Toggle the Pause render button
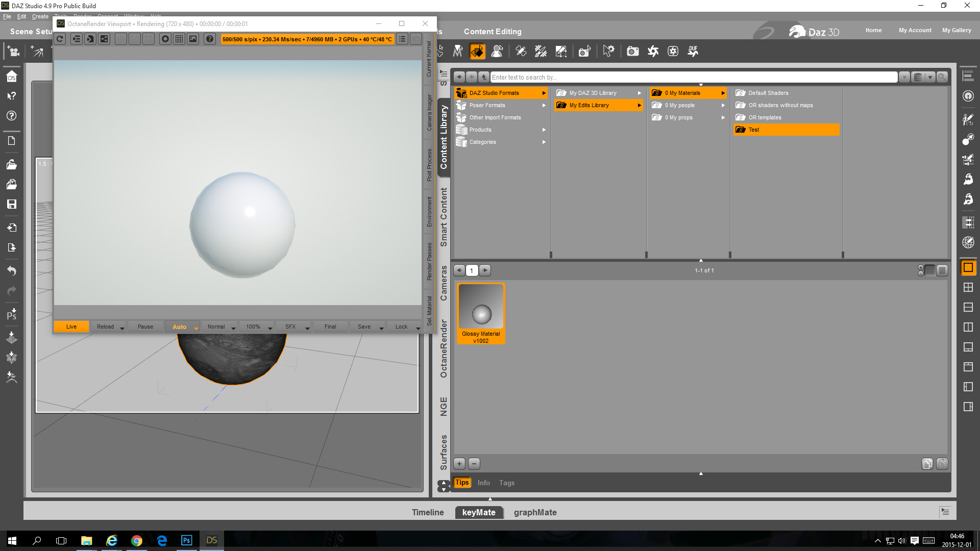This screenshot has height=551, width=980. (x=145, y=327)
